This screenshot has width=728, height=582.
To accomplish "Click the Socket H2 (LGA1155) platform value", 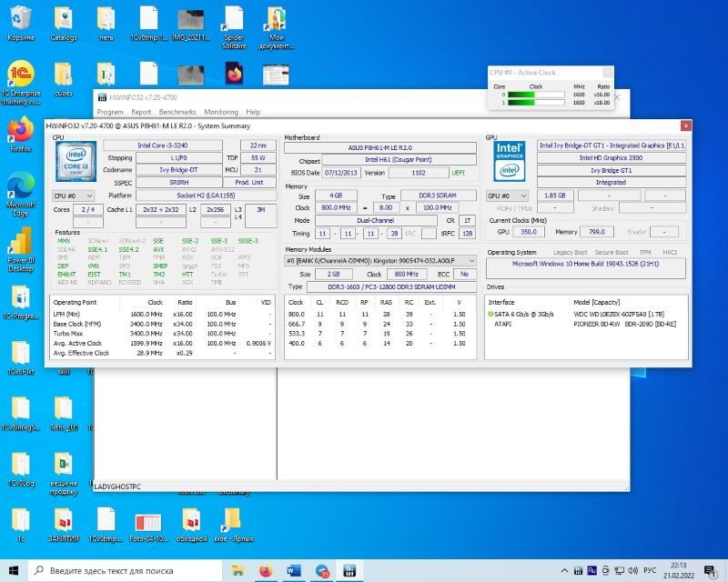I will tap(207, 196).
